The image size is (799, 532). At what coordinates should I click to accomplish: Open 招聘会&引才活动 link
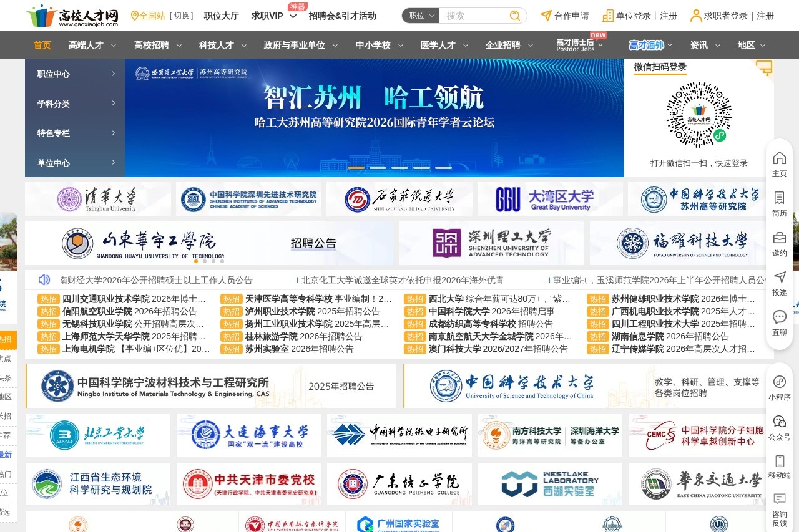tap(342, 16)
